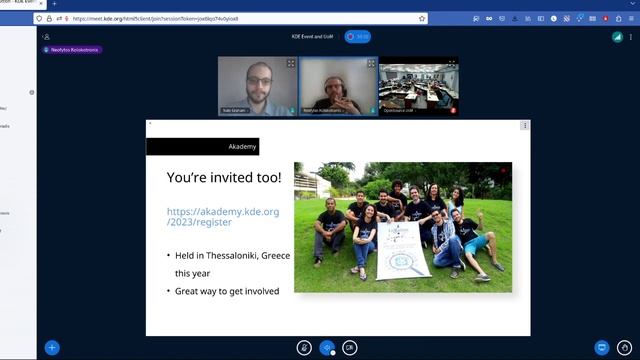Click the grid-style extension icon
Screen dimensions: 640x360
tap(593, 19)
